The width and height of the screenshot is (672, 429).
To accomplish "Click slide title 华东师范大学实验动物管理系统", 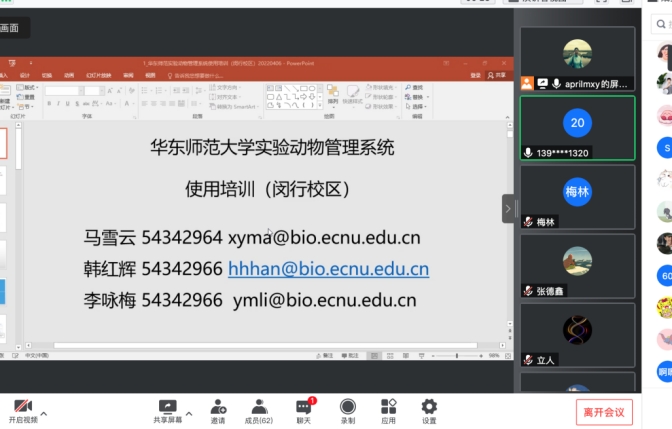I will tap(272, 147).
